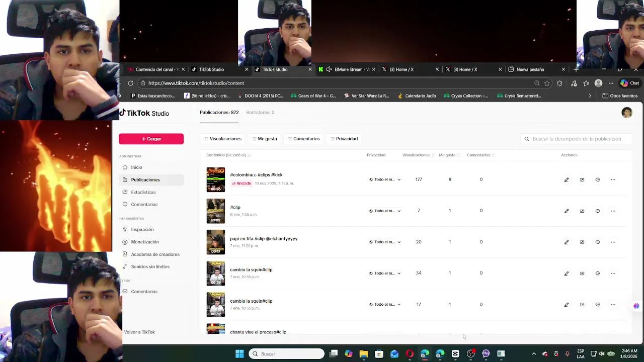Go to Inicio in the sidebar
Image resolution: width=644 pixels, height=362 pixels.
(151, 167)
